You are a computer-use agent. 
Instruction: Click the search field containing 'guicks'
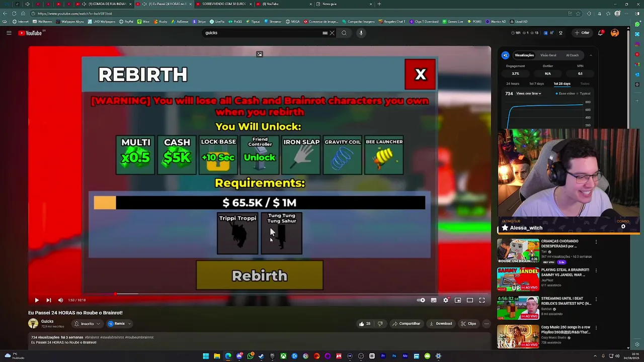[x=262, y=33]
